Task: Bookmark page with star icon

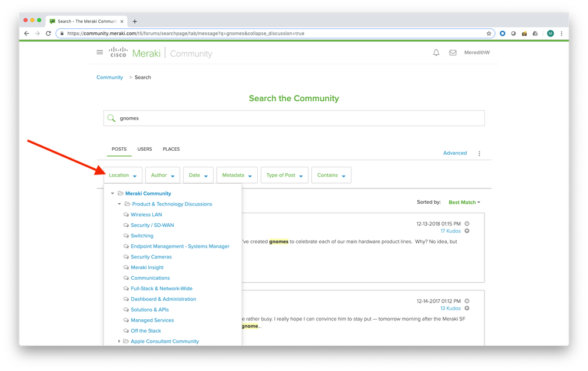Action: [489, 34]
